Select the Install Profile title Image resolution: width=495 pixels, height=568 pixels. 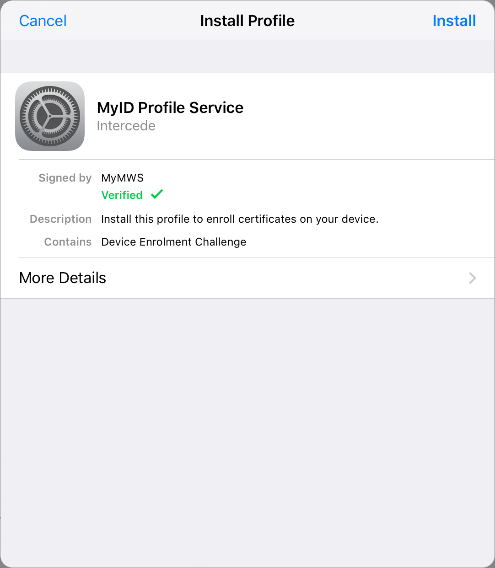(247, 21)
